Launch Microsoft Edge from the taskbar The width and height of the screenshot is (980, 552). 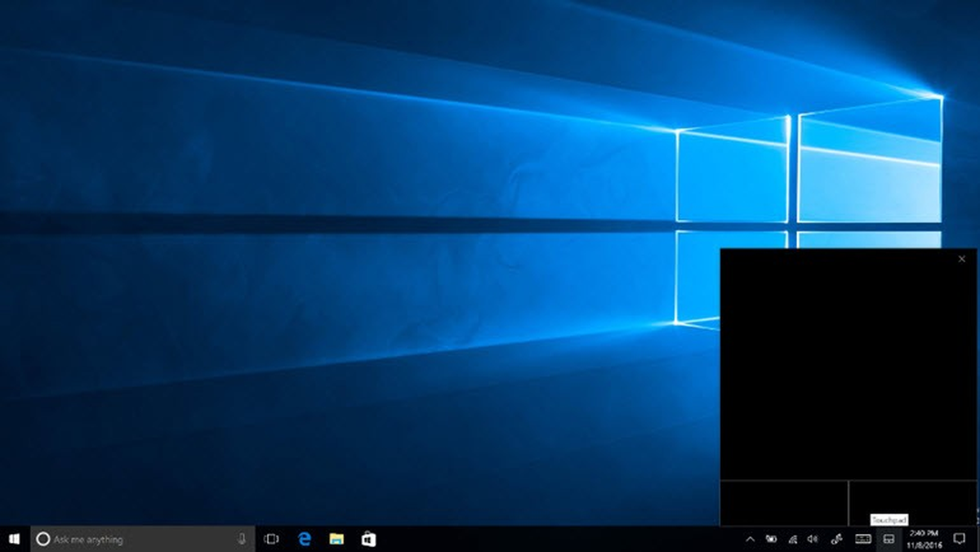[x=305, y=539]
